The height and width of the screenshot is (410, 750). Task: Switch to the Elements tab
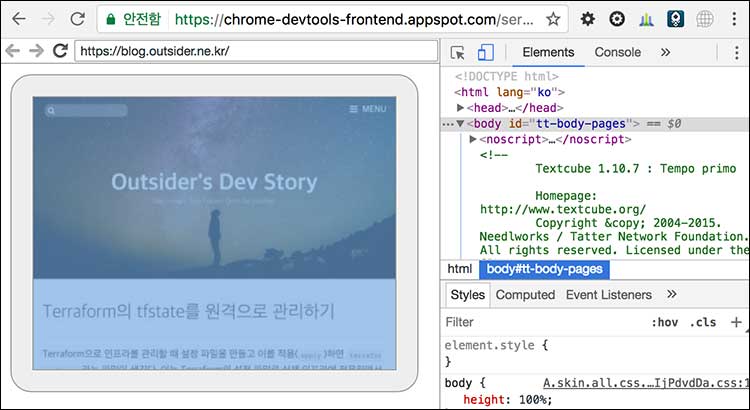pyautogui.click(x=548, y=52)
